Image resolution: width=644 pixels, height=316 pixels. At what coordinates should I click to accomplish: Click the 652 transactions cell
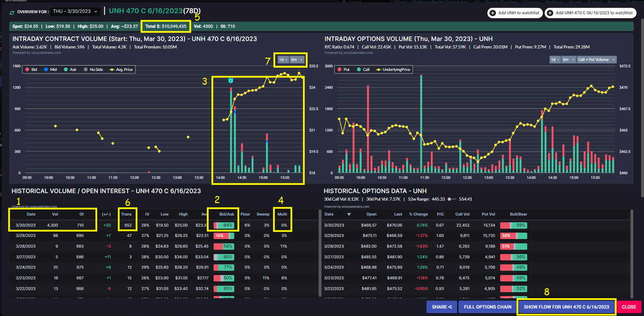[x=128, y=225]
